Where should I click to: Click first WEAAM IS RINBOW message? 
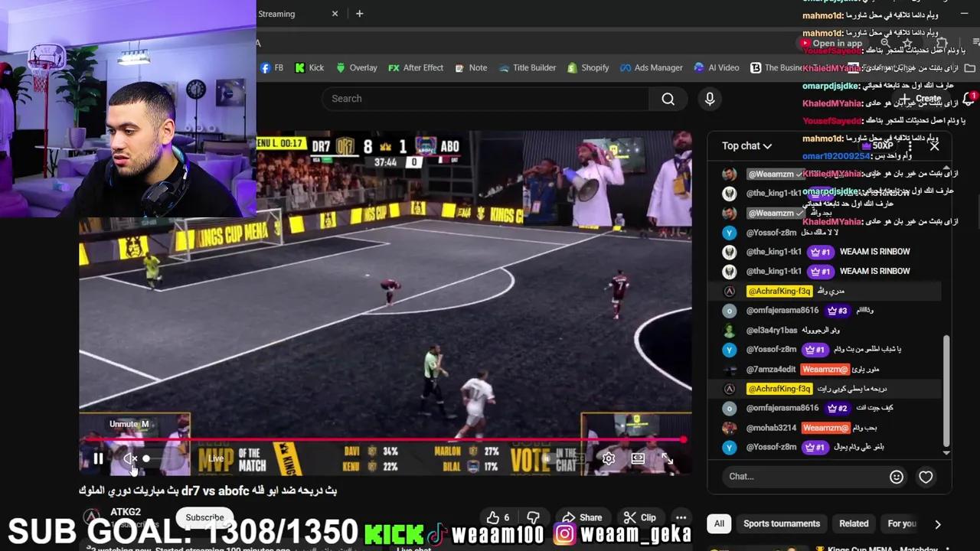tap(874, 252)
